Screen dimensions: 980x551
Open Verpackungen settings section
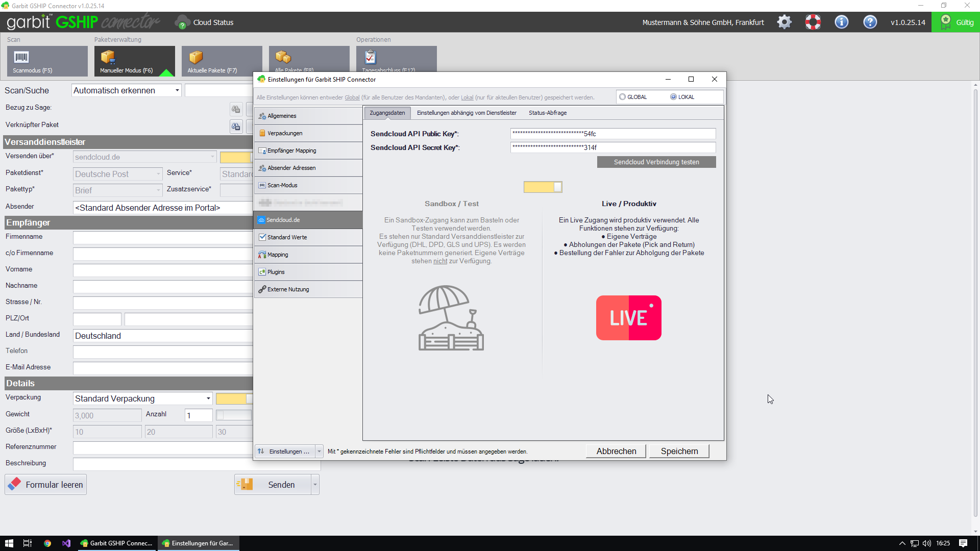tap(308, 133)
